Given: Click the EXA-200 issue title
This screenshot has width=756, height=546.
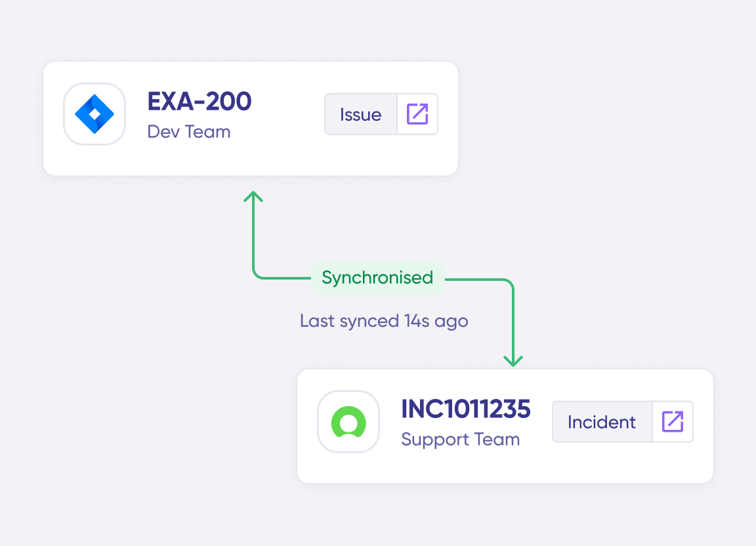Looking at the screenshot, I should pyautogui.click(x=199, y=102).
